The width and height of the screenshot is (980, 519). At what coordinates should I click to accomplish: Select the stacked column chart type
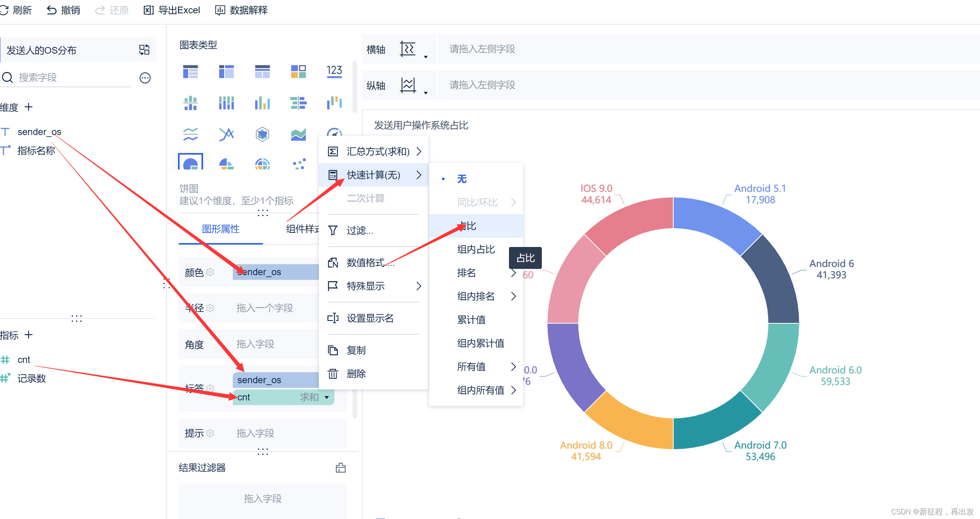[x=227, y=103]
